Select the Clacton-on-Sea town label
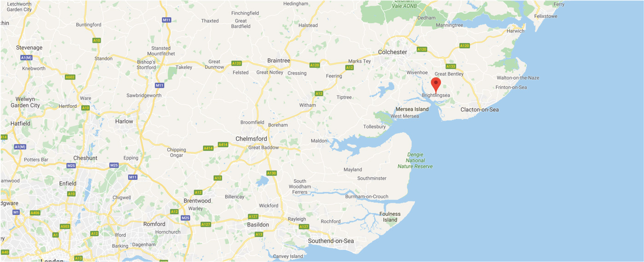Screen dimensions: 644x262 tap(480, 110)
